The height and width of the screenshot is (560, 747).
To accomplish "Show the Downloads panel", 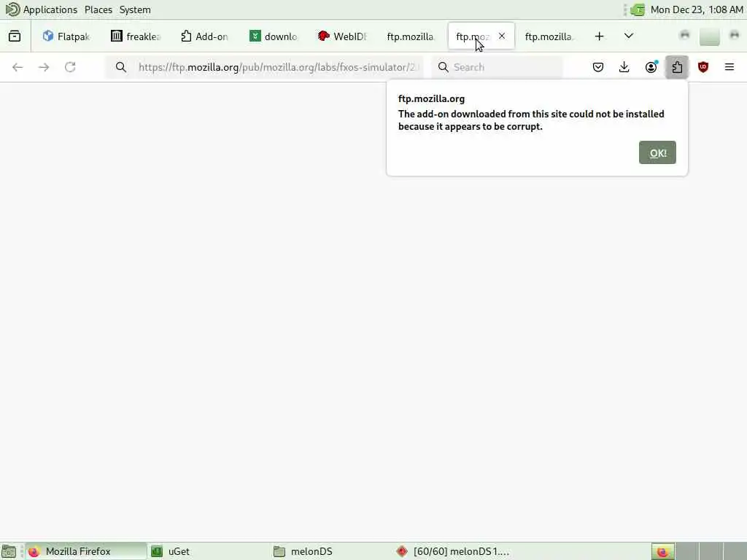I will click(624, 67).
